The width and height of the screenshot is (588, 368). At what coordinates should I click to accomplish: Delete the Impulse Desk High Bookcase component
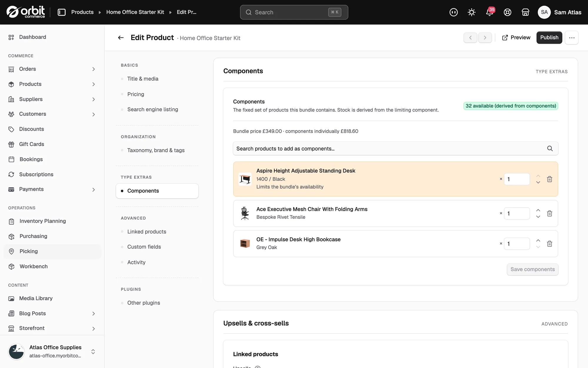click(549, 244)
